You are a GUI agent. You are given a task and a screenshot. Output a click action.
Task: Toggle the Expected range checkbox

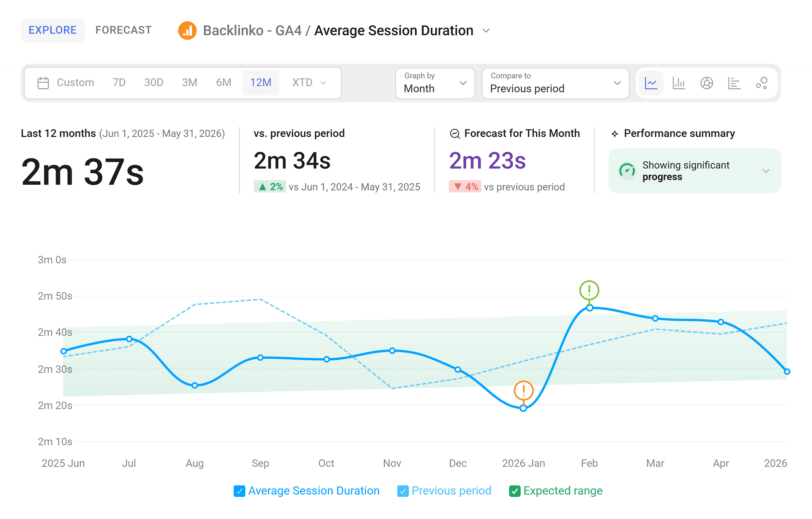[514, 491]
